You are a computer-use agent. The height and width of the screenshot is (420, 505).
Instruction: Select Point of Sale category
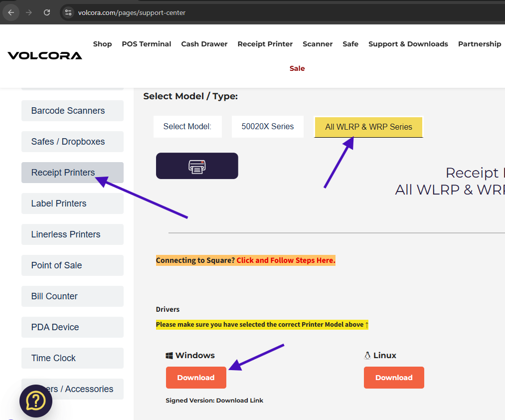click(72, 265)
